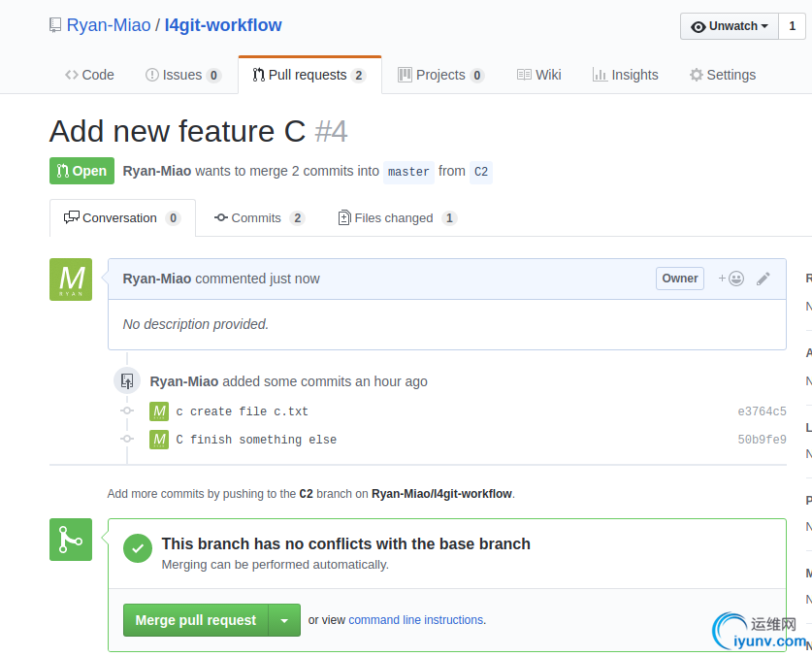This screenshot has width=812, height=657.
Task: Click the commits pushed timeline icon
Action: tap(127, 381)
